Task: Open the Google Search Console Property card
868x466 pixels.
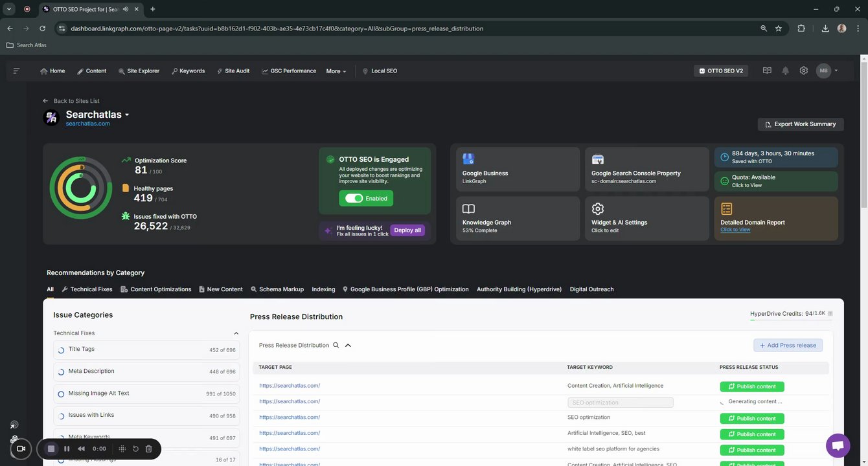Action: pos(647,169)
